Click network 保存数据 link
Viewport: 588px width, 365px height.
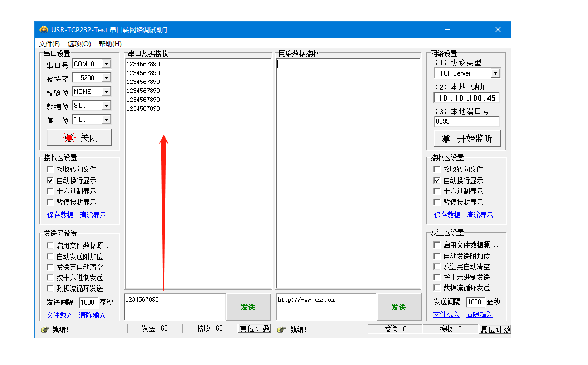pos(447,215)
